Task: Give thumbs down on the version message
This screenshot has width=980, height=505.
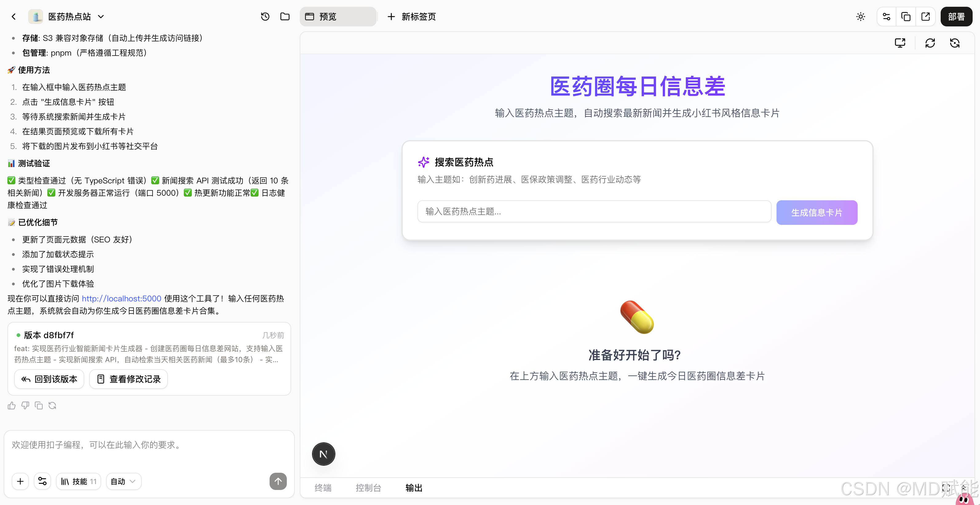Action: 25,405
